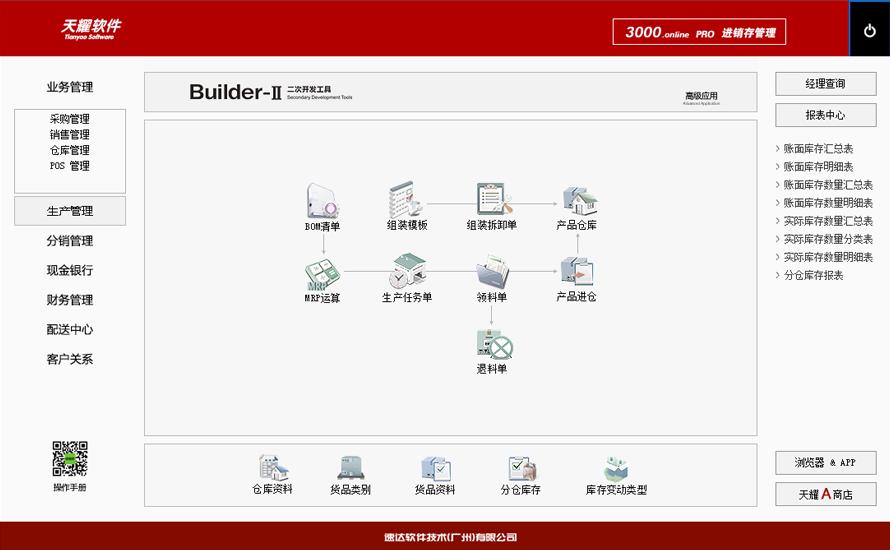Open 采购管理 under 业务管理
Viewport: 890px width, 550px height.
[x=70, y=119]
